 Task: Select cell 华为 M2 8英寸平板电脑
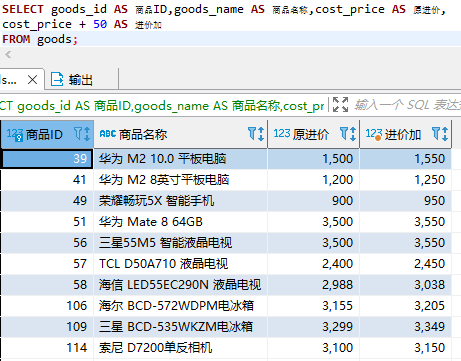[180, 180]
